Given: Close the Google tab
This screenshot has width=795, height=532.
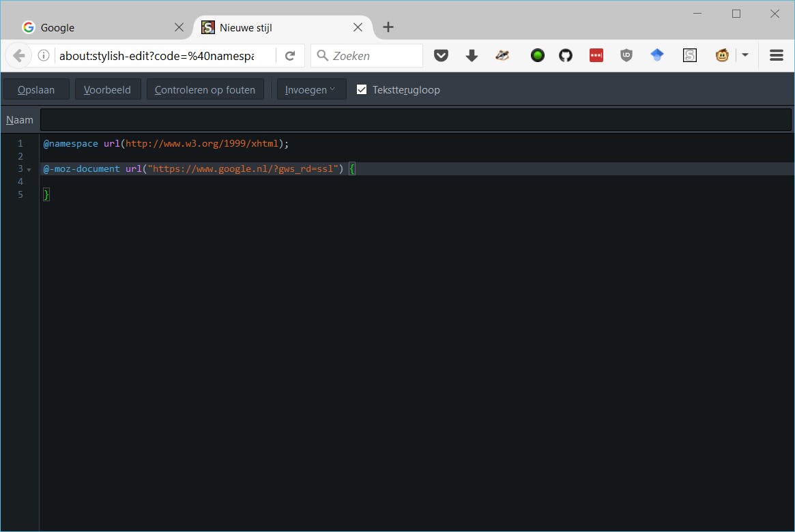Looking at the screenshot, I should click(x=179, y=27).
